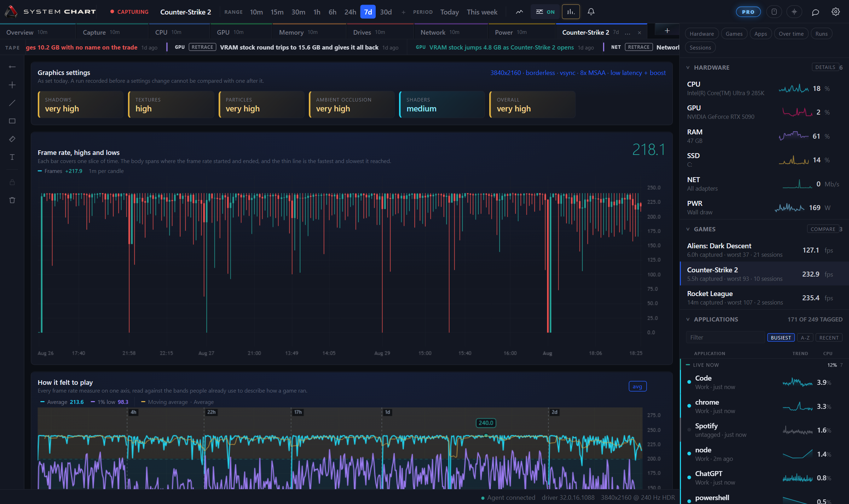Image resolution: width=849 pixels, height=504 pixels.
Task: Add a new tab with plus button
Action: coord(667,31)
